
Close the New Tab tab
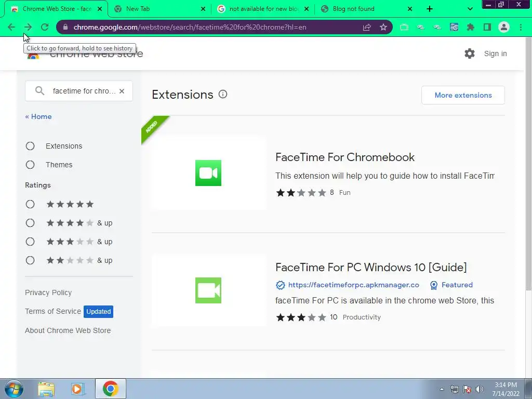pos(203,9)
